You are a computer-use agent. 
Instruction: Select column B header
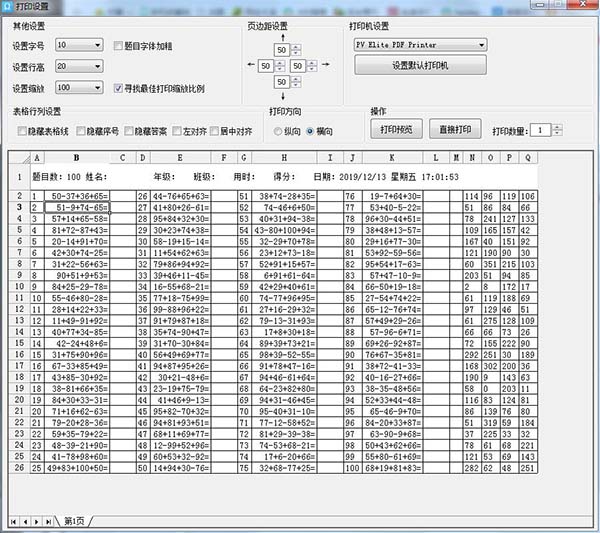click(x=77, y=158)
